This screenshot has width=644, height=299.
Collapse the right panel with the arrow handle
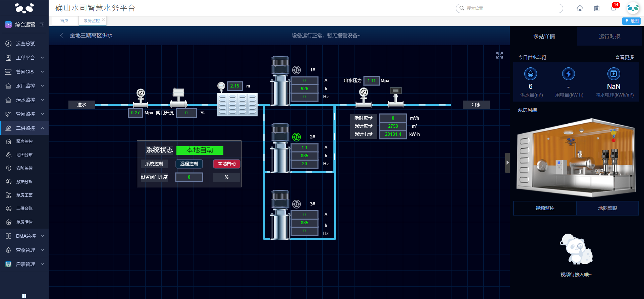click(x=507, y=163)
